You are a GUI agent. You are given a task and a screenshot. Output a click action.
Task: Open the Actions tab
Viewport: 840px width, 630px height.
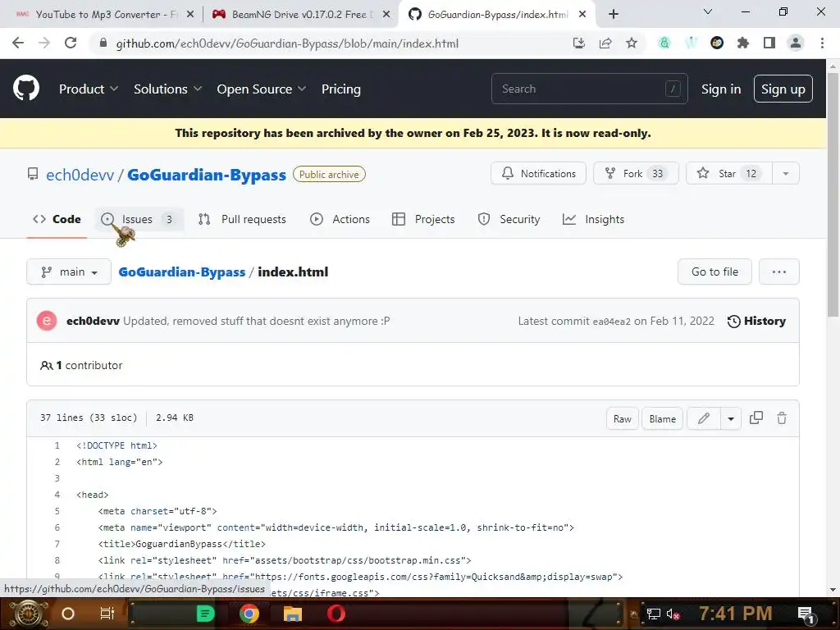click(340, 219)
